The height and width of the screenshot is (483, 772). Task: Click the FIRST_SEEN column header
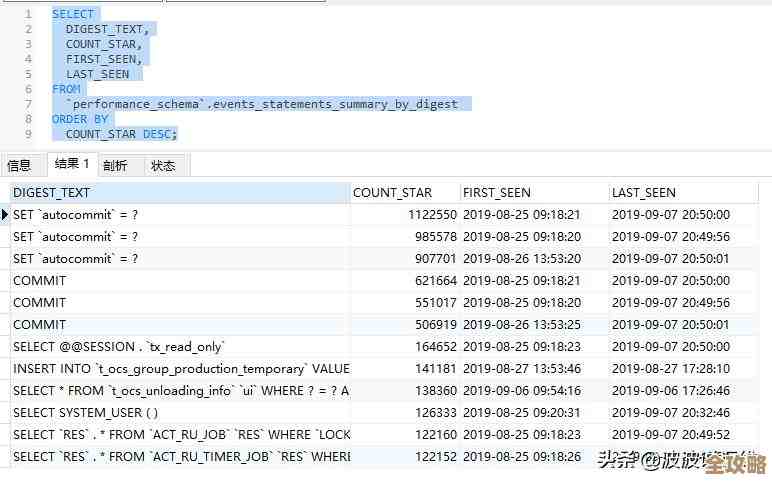point(497,193)
